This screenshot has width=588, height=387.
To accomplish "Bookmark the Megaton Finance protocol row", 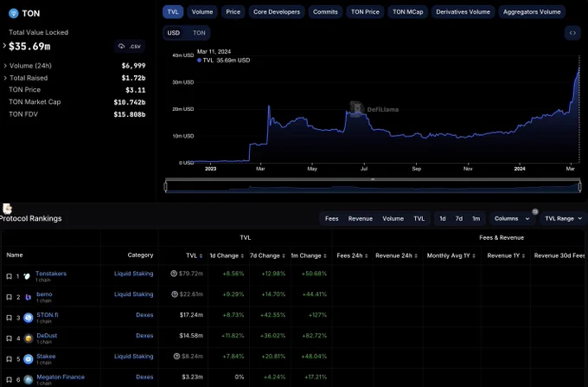I will 9,379.
